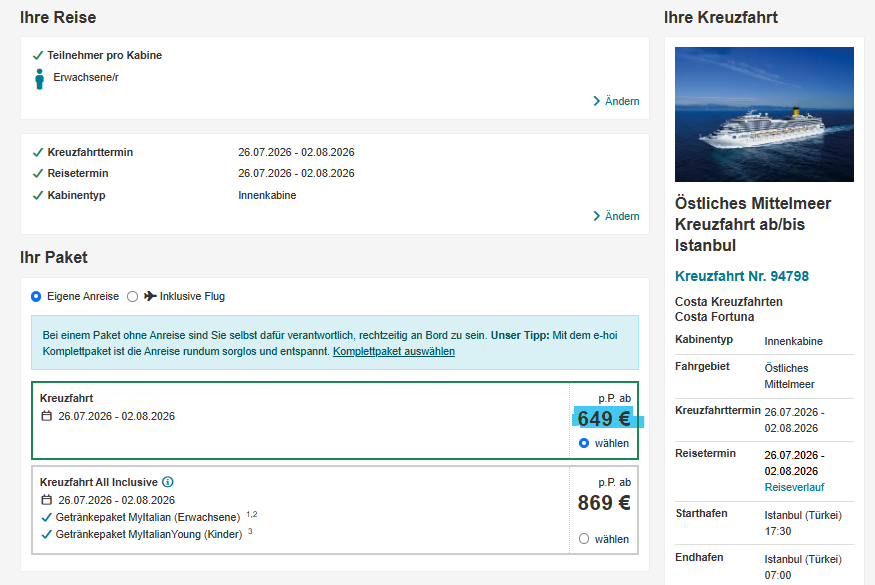Screen dimensions: 875x585
Task: Click the airplane icon before Inklusive Flug
Action: 150,296
